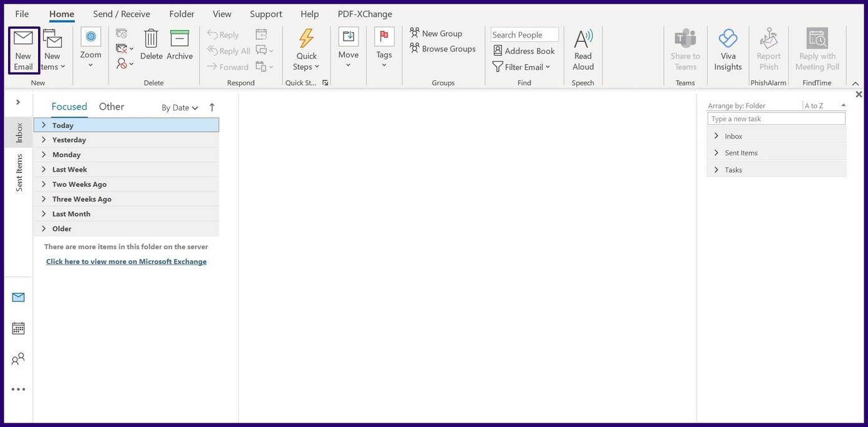868x427 pixels.
Task: Click the Delete trash icon
Action: (151, 45)
